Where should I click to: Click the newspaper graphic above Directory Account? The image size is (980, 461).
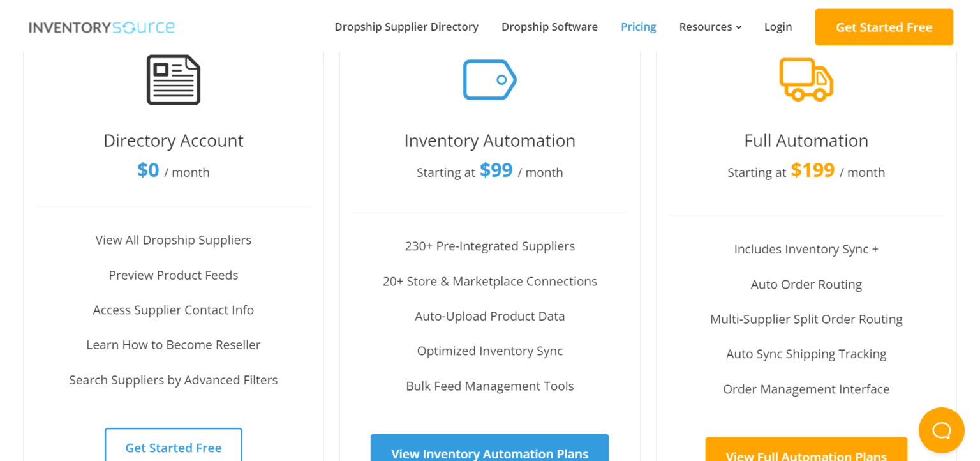point(173,79)
